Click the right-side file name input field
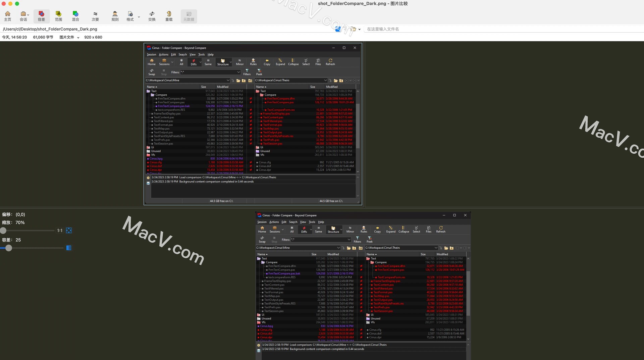 coord(503,29)
